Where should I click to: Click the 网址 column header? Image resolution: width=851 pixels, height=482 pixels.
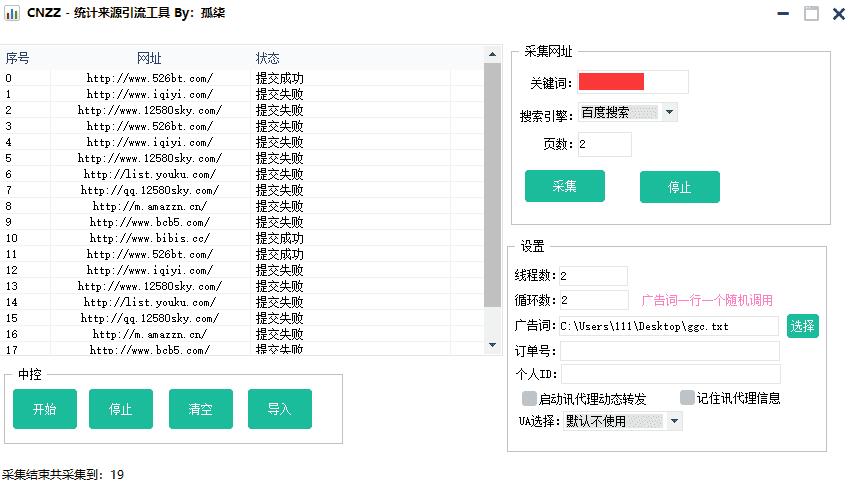(149, 58)
